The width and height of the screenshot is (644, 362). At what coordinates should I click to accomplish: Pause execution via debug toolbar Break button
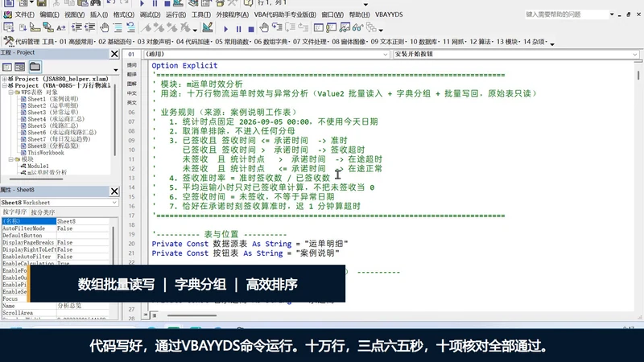(x=238, y=29)
